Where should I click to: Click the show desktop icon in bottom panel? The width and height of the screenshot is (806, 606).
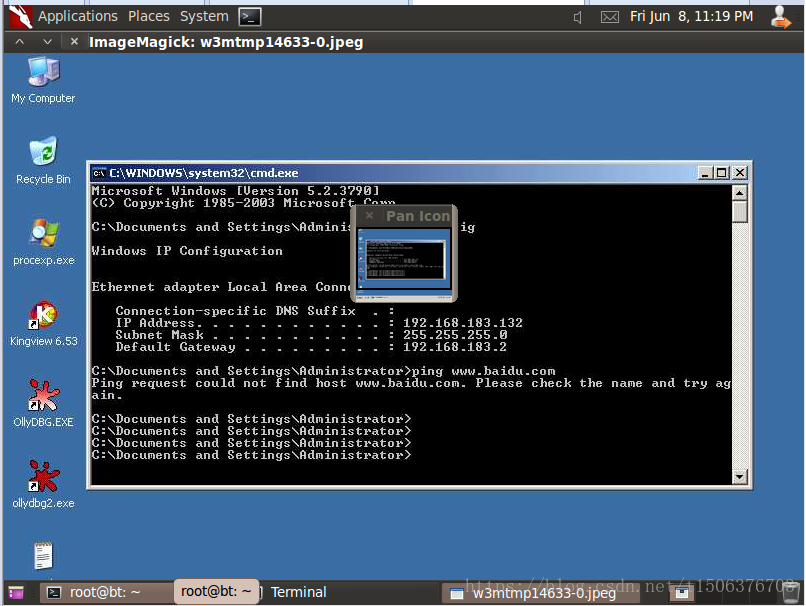tap(16, 593)
